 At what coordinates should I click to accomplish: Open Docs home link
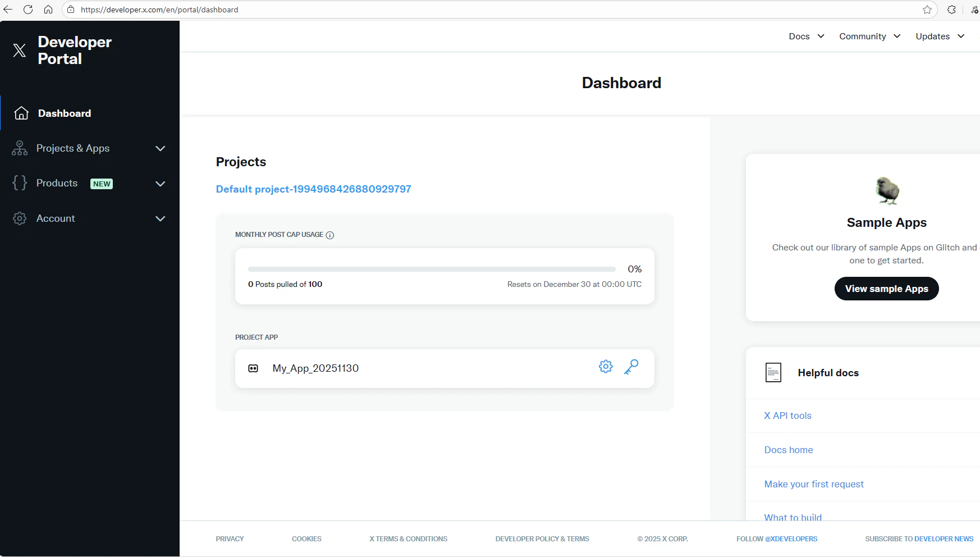point(789,450)
